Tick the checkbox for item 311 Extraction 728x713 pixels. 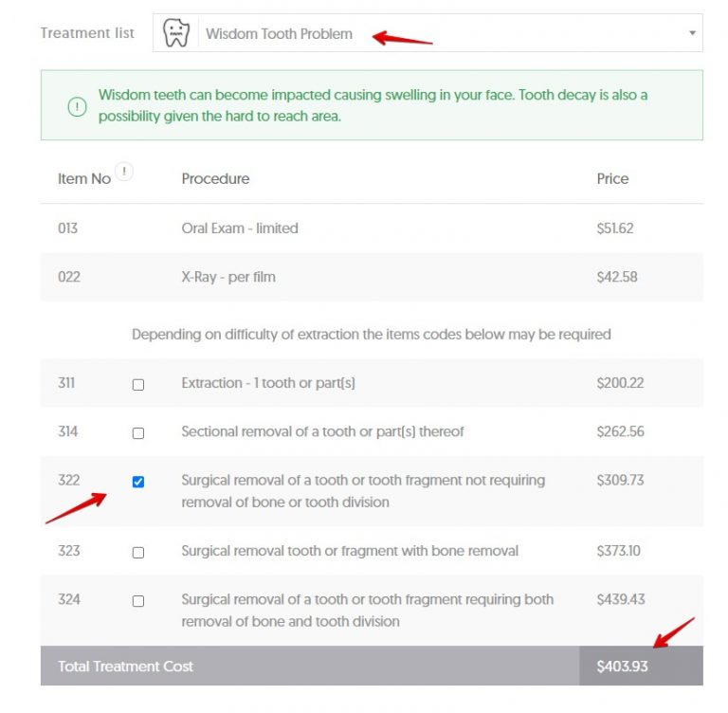coord(138,385)
